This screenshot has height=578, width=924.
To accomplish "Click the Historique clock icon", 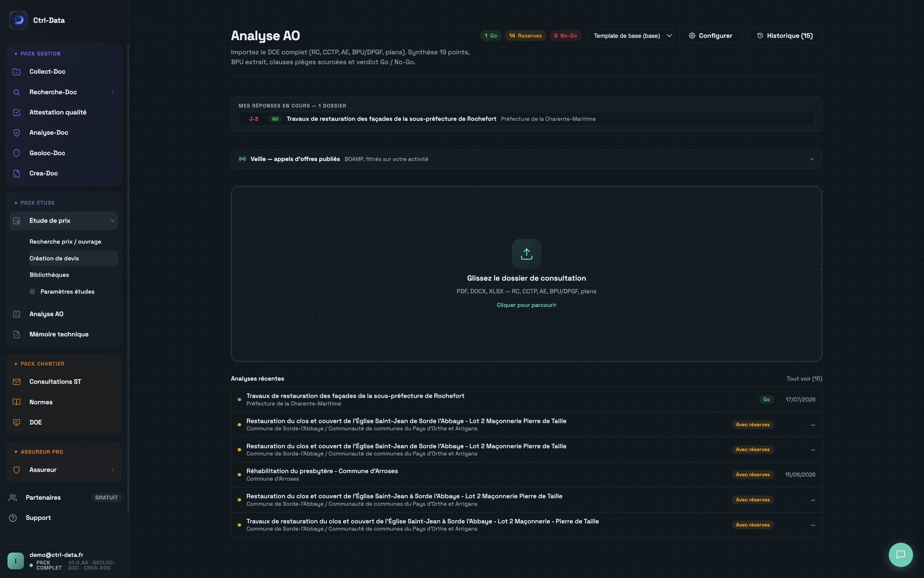I will (760, 36).
